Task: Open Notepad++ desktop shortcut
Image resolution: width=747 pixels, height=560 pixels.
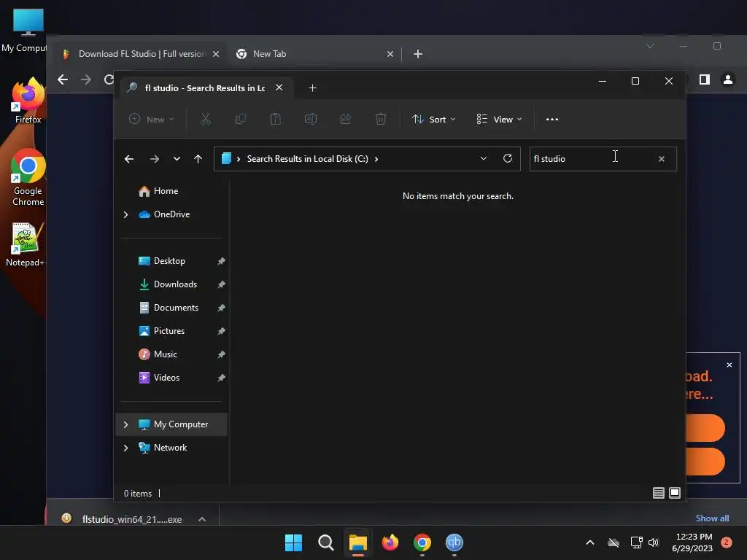Action: click(26, 245)
